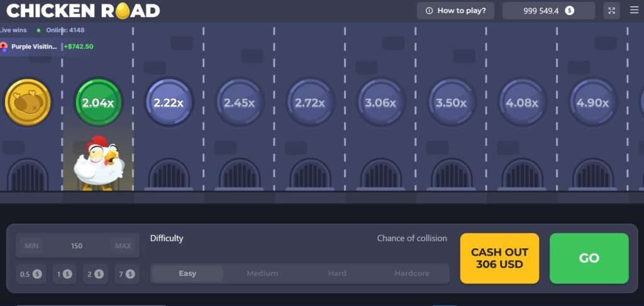The height and width of the screenshot is (306, 644).
Task: Toggle fullscreen mode icon
Action: [611, 11]
